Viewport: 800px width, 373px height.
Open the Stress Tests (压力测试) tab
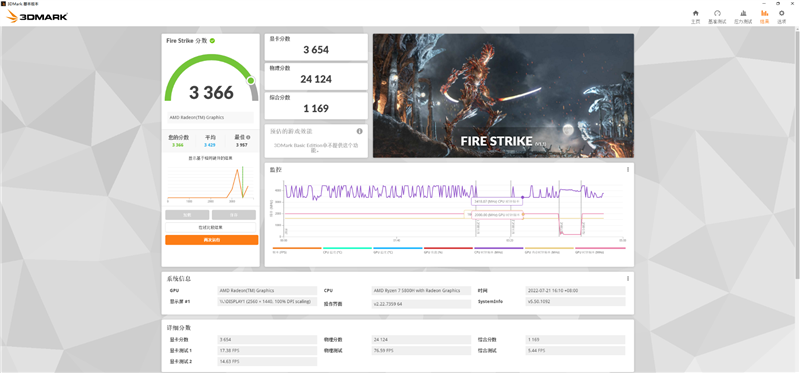tap(743, 17)
